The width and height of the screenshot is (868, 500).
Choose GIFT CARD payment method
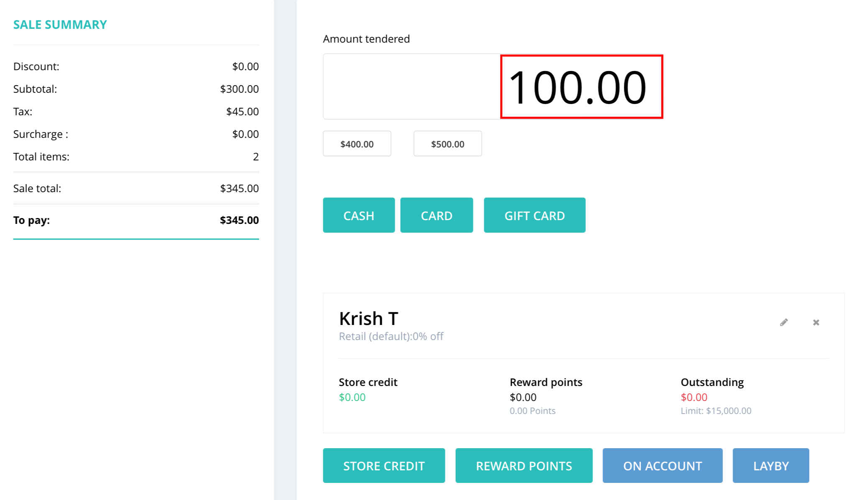tap(534, 215)
